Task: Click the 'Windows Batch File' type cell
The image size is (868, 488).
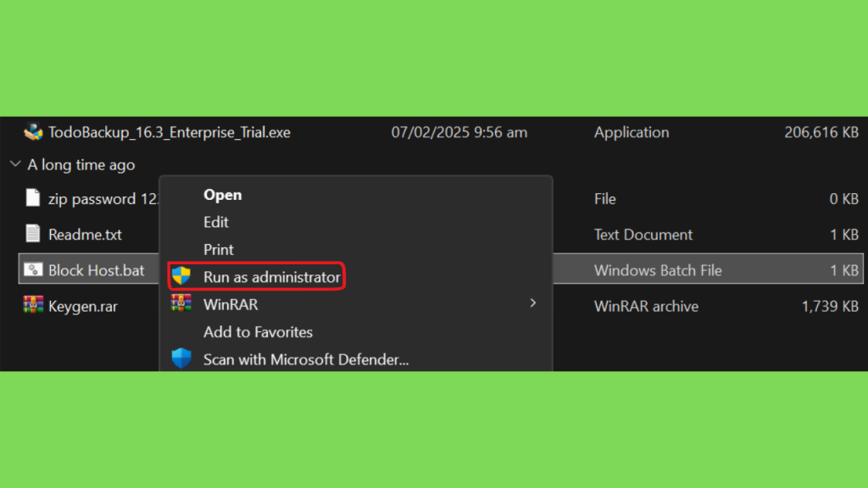Action: tap(658, 270)
